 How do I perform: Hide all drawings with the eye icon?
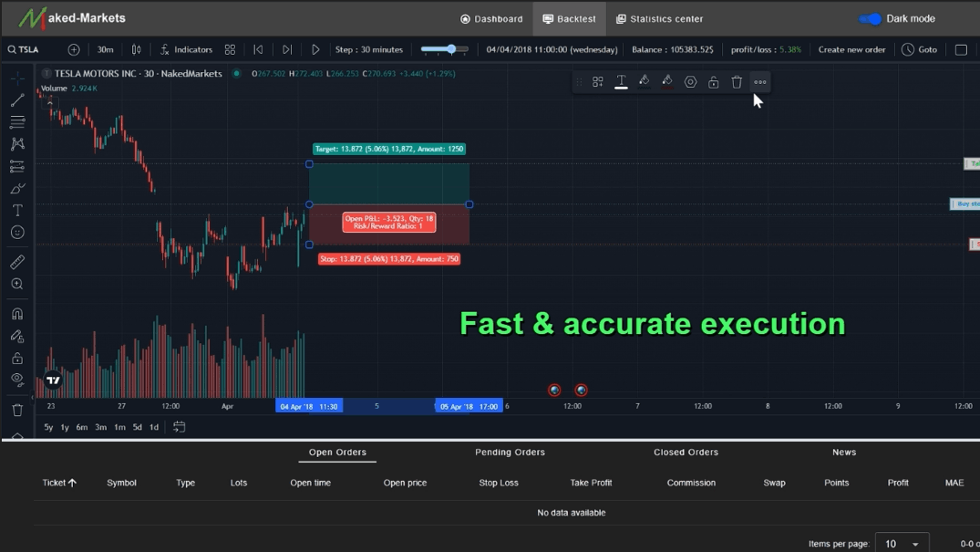tap(17, 380)
